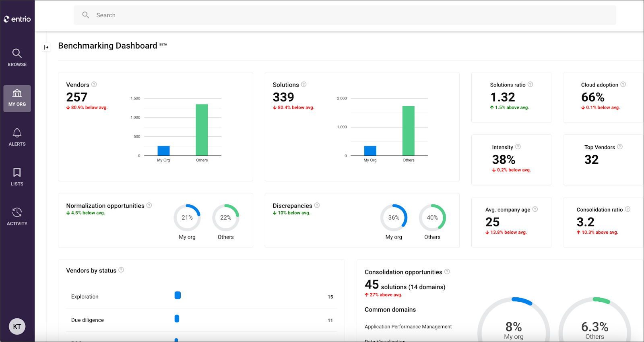Click the entrio logo
The height and width of the screenshot is (342, 644).
tap(17, 19)
